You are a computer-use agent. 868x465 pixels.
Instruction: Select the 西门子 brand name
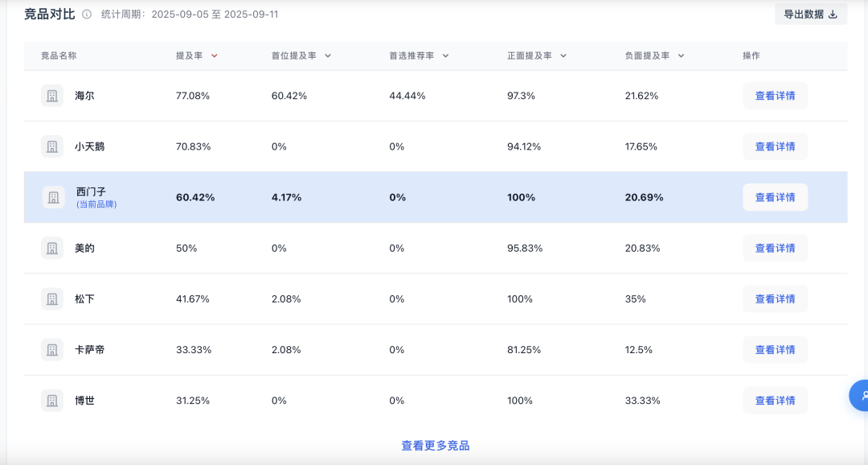click(91, 191)
